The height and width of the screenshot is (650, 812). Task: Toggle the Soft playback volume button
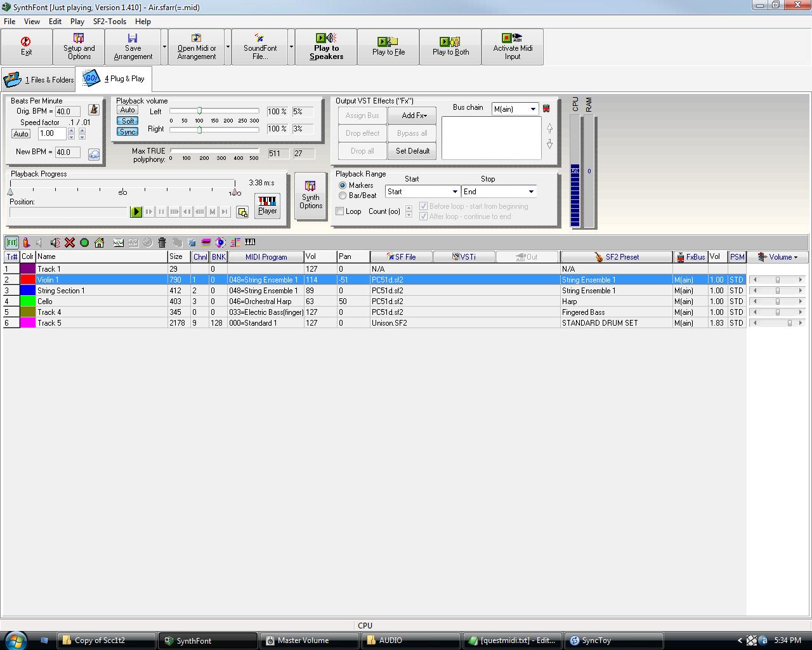pyautogui.click(x=128, y=121)
